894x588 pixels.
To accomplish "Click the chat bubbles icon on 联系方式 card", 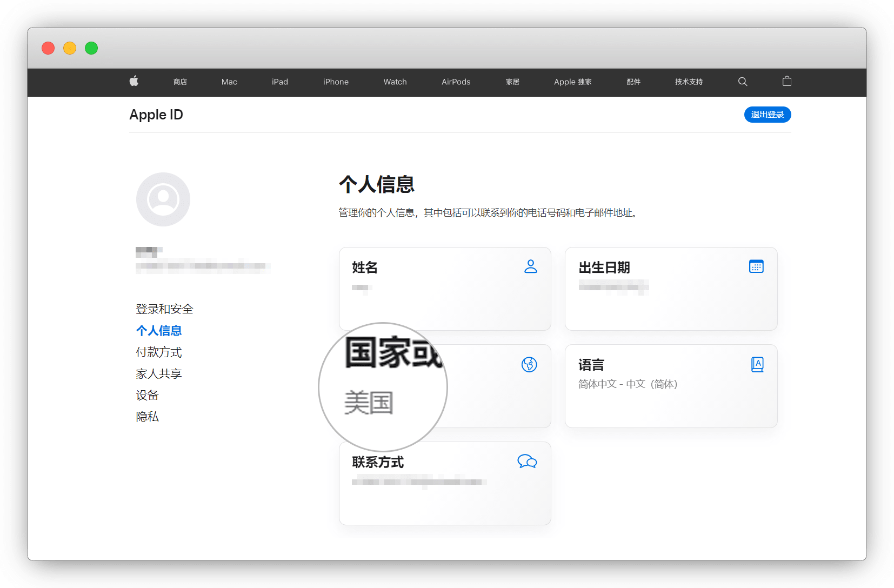I will click(x=527, y=462).
